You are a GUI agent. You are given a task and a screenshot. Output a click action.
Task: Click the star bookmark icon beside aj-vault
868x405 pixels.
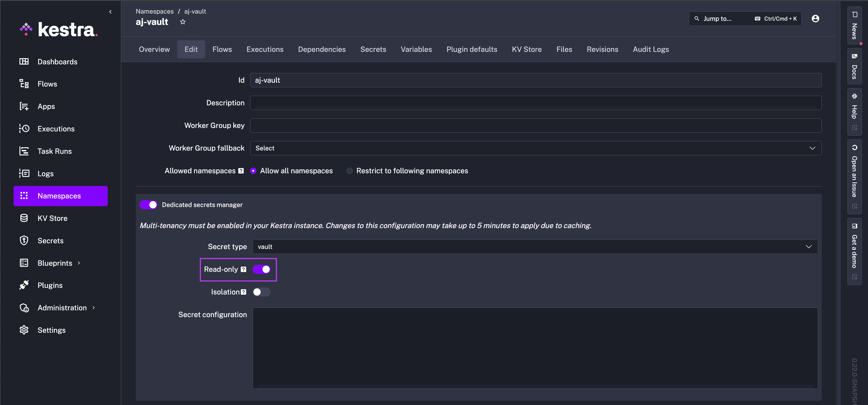[x=183, y=22]
